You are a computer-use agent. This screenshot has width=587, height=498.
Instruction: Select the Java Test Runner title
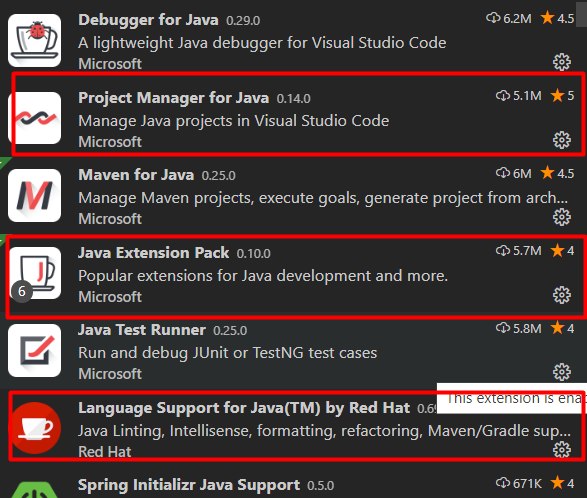[142, 330]
